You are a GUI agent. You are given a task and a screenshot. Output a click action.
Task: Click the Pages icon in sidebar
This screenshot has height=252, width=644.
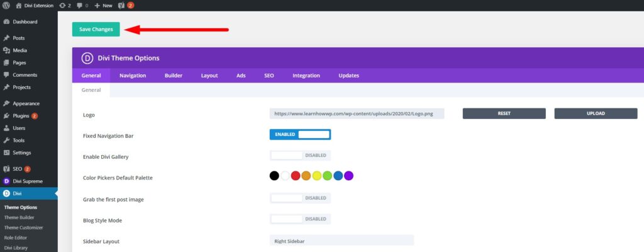tap(6, 62)
